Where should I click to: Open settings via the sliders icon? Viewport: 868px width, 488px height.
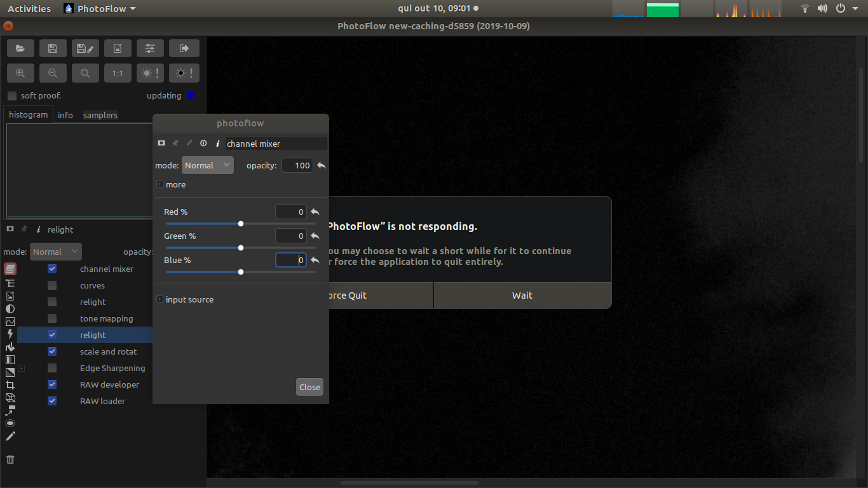(x=150, y=48)
